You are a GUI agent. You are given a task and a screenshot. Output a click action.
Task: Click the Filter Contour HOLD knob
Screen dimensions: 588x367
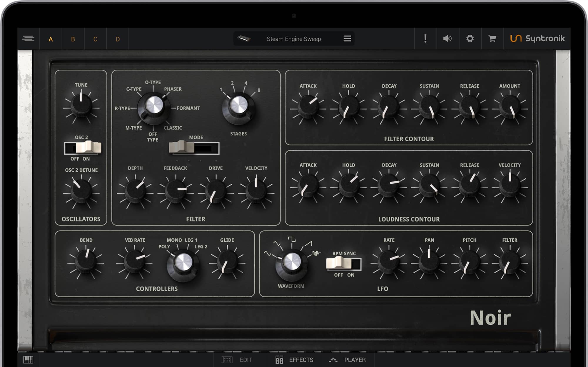coord(348,107)
